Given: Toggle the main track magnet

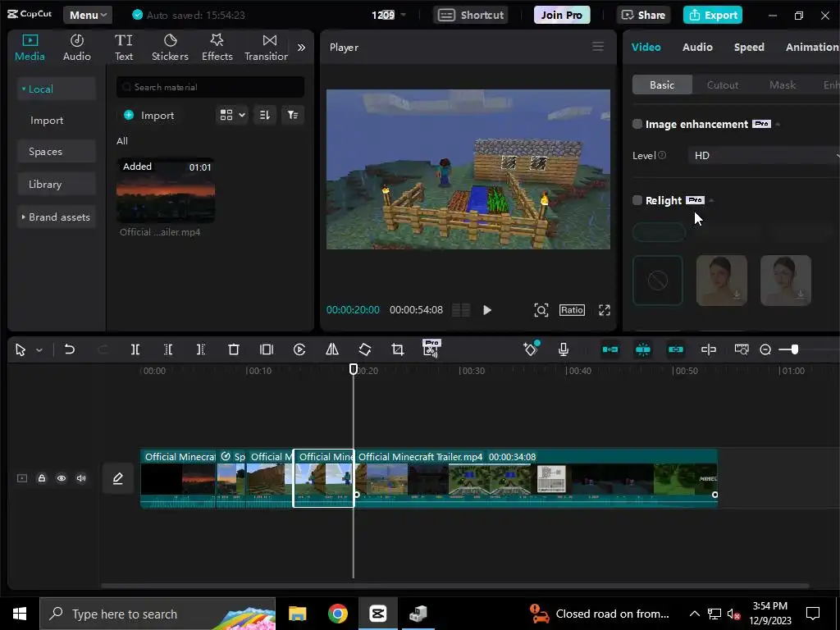Looking at the screenshot, I should click(x=610, y=349).
